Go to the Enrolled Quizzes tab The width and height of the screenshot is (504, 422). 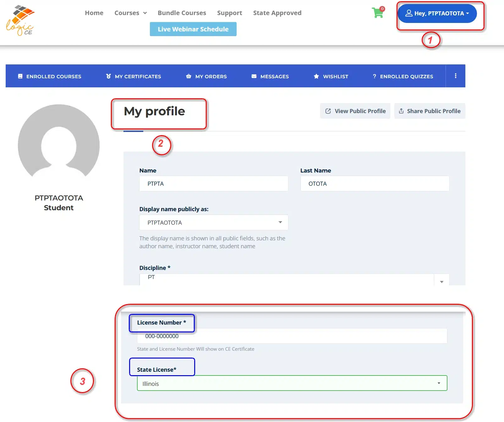(403, 76)
